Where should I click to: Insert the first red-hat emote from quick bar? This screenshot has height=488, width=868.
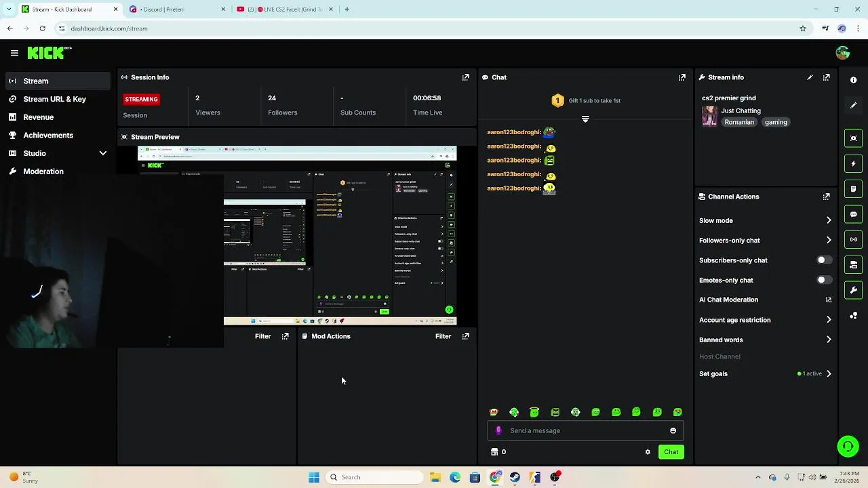point(494,412)
